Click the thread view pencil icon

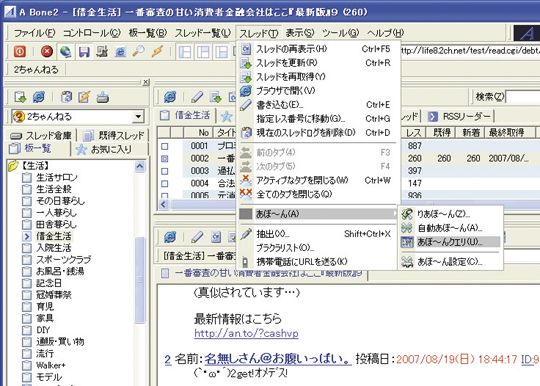point(197,237)
